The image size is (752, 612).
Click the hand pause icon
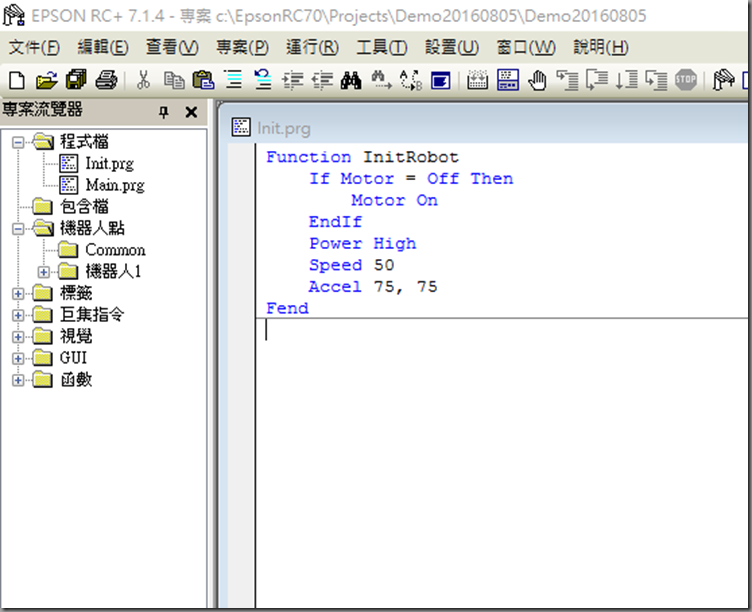(x=538, y=80)
